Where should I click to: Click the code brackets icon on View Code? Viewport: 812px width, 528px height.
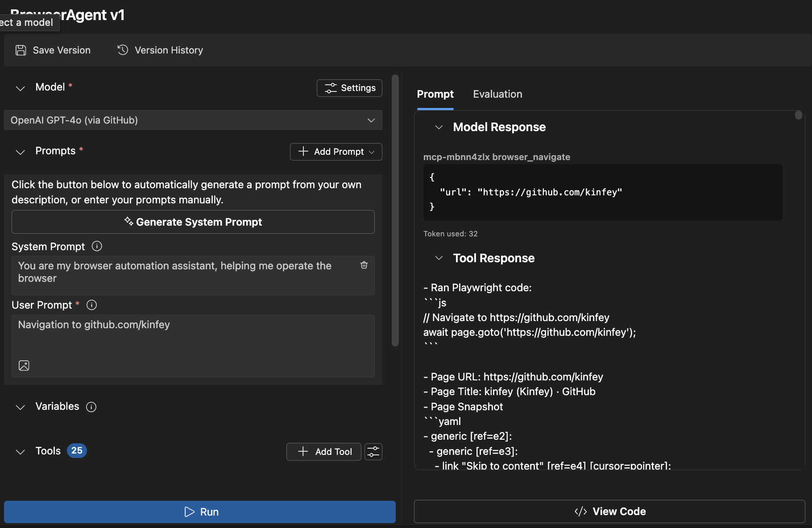[x=581, y=511]
